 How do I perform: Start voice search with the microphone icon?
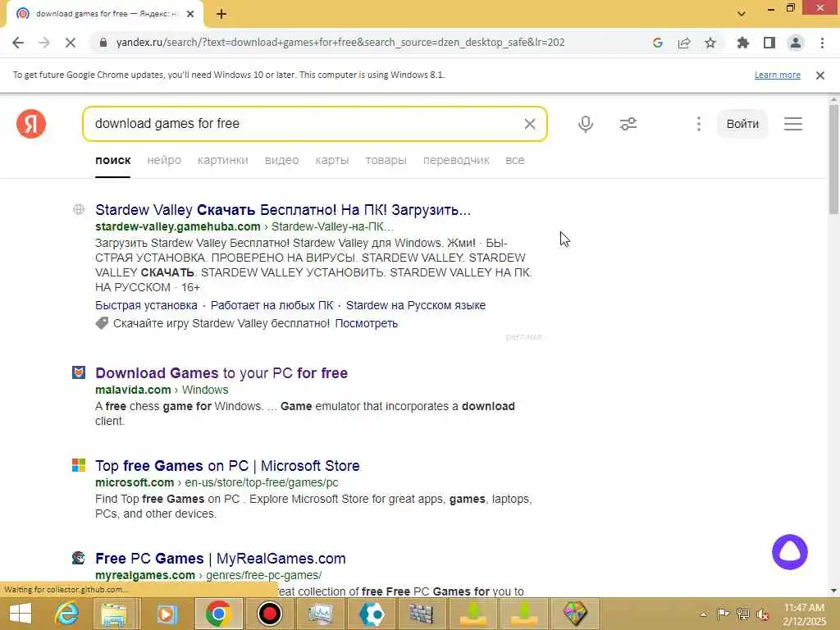point(586,124)
